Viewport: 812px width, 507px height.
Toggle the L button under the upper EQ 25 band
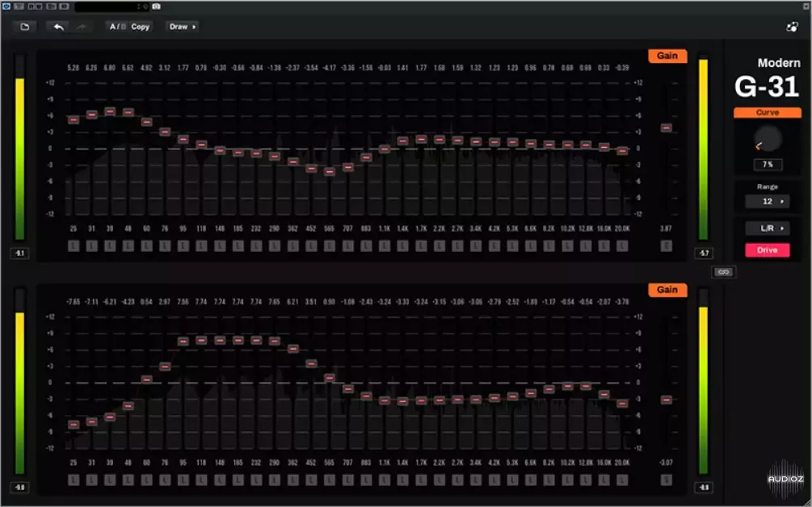74,245
